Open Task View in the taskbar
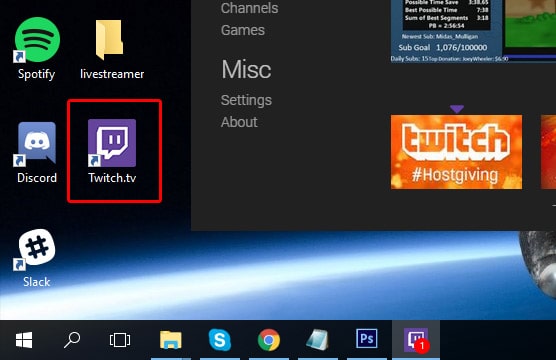This screenshot has height=360, width=556. tap(120, 340)
